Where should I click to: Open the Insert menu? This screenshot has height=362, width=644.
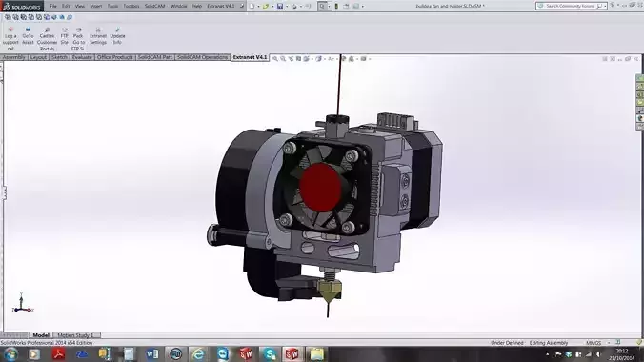pyautogui.click(x=95, y=6)
